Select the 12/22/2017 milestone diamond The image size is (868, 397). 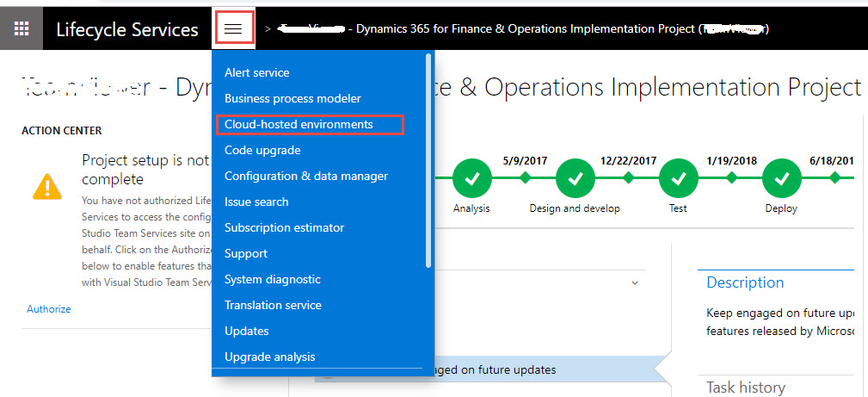pyautogui.click(x=628, y=178)
